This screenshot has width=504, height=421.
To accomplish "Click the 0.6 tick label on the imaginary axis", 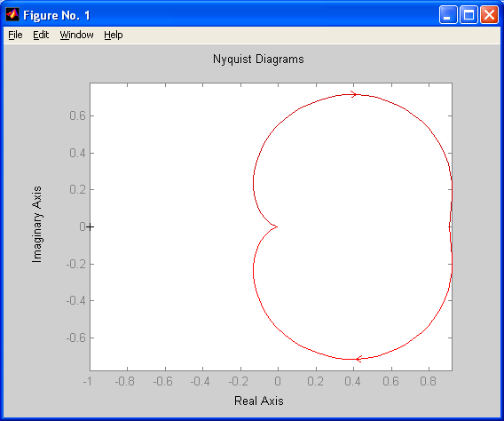I will coord(78,115).
